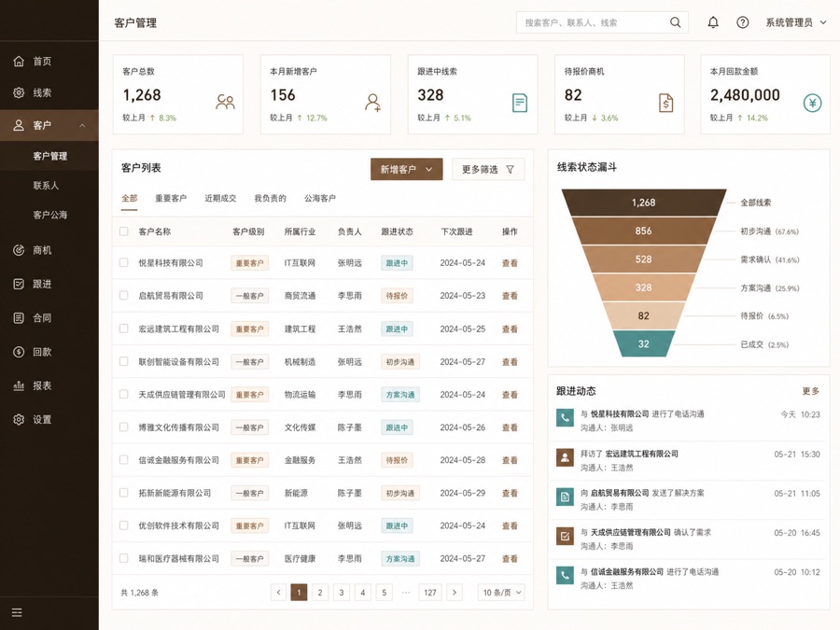Click the 跟进中线索 document icon
Image resolution: width=840 pixels, height=630 pixels.
point(520,103)
